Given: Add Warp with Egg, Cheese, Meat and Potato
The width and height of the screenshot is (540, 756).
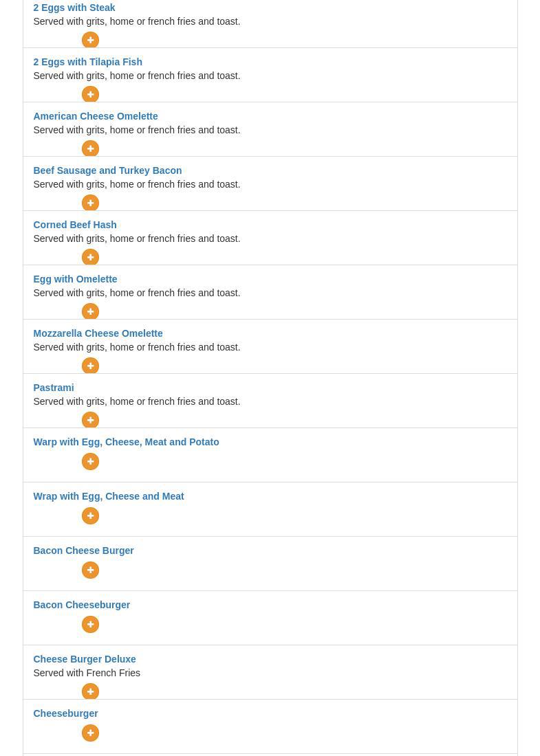Looking at the screenshot, I should click(x=90, y=461).
